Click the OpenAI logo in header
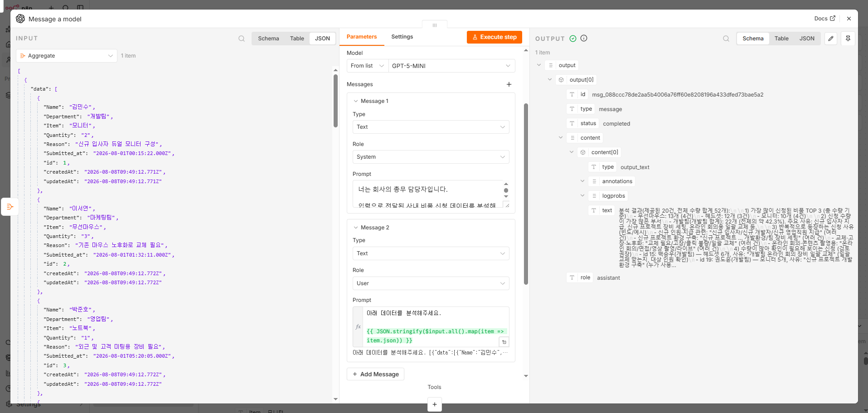The image size is (868, 413). (x=20, y=19)
